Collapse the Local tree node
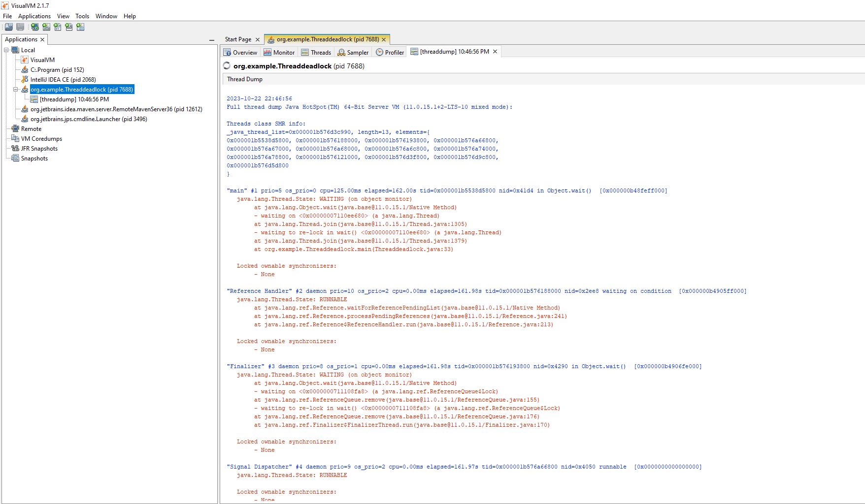 [6, 50]
